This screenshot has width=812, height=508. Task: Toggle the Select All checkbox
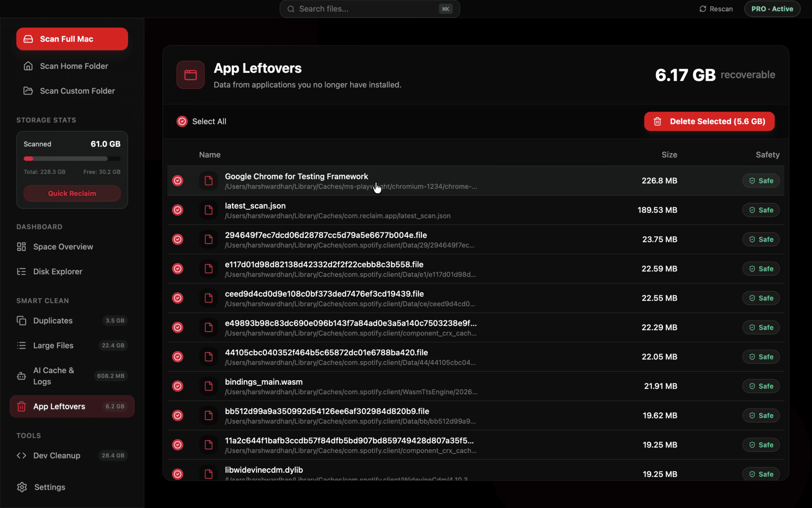click(x=182, y=121)
